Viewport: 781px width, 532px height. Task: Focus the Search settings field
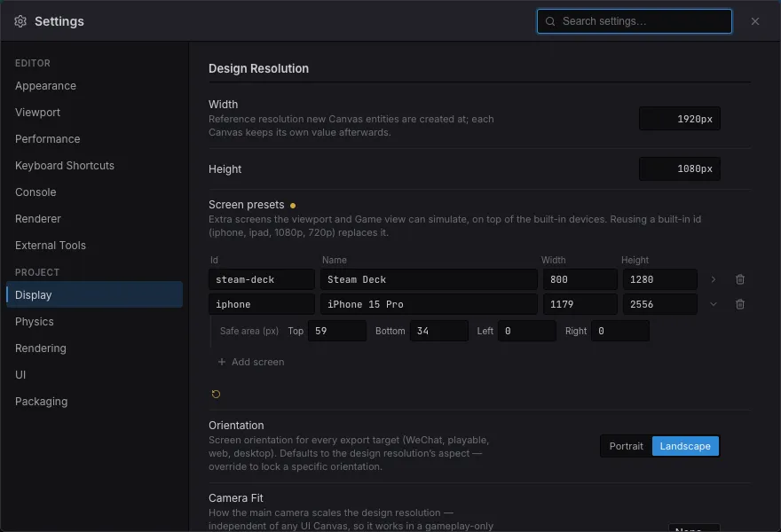click(634, 21)
